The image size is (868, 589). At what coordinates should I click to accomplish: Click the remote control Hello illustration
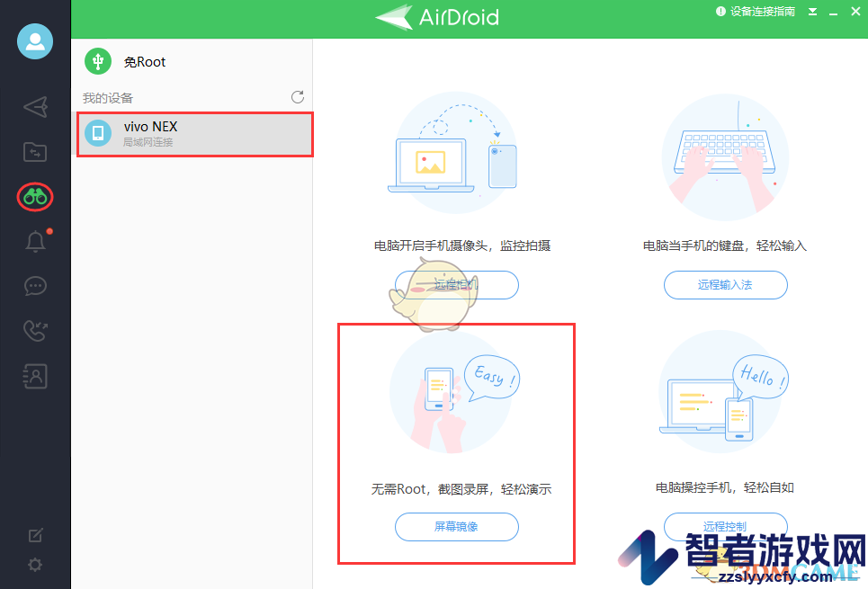tap(723, 392)
